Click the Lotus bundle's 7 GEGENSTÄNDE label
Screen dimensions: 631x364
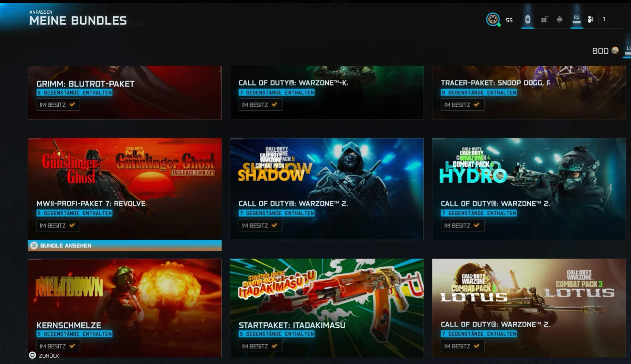[479, 334]
